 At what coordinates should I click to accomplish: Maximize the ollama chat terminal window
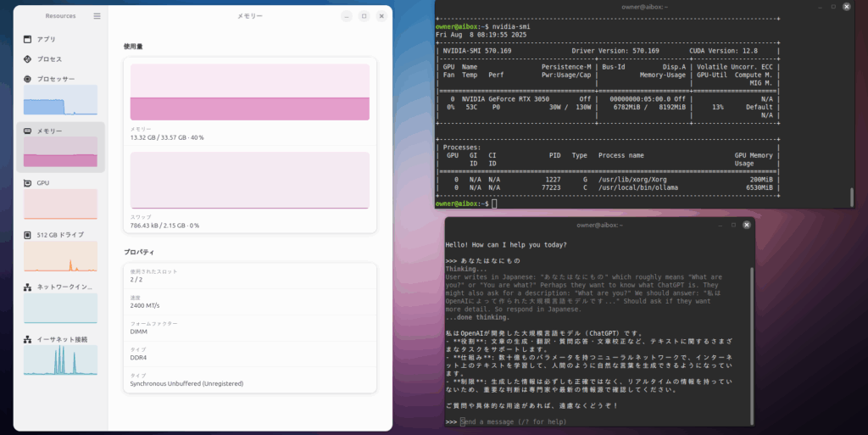click(x=733, y=225)
